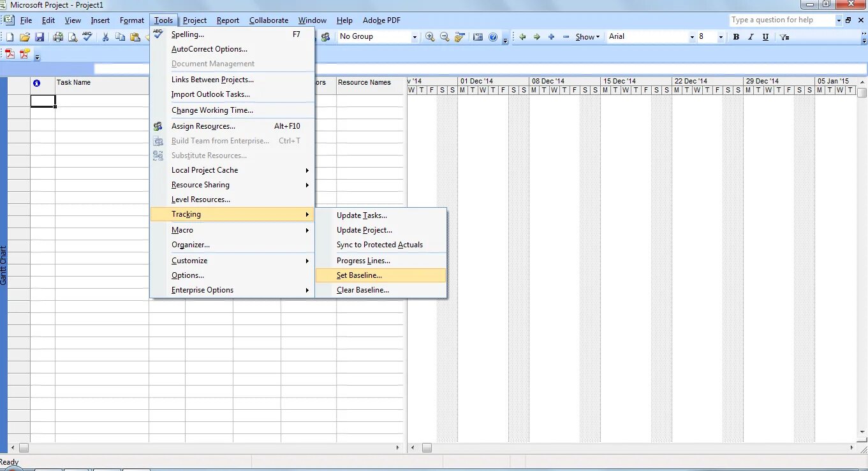Image resolution: width=868 pixels, height=471 pixels.
Task: Select Change Working Time... from Tools menu
Action: click(x=233, y=110)
